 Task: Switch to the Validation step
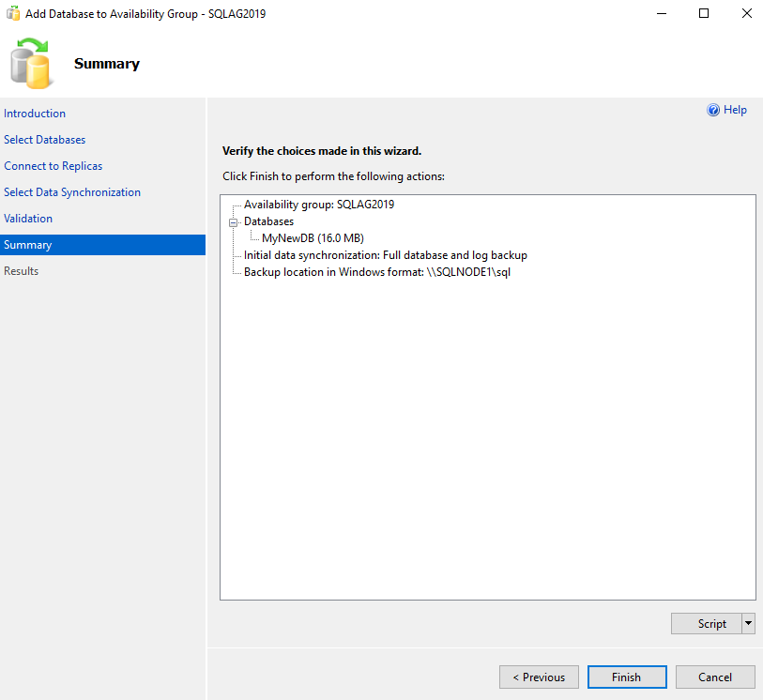click(28, 219)
